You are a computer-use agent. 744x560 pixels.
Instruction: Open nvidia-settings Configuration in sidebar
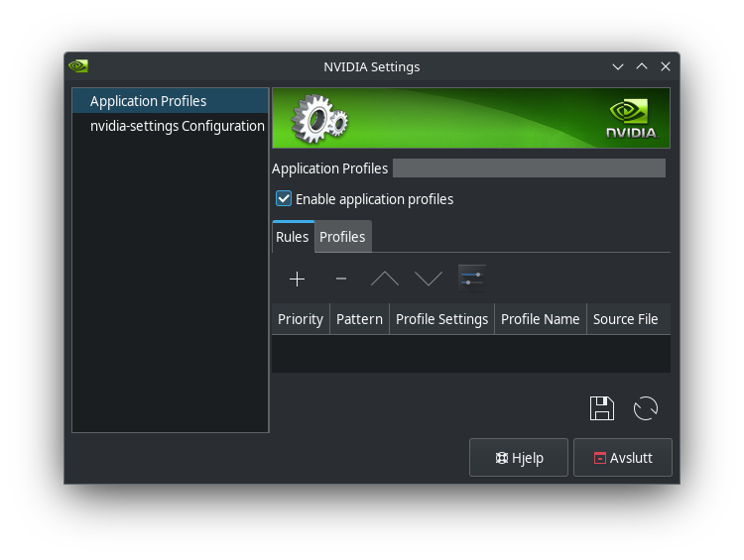177,126
